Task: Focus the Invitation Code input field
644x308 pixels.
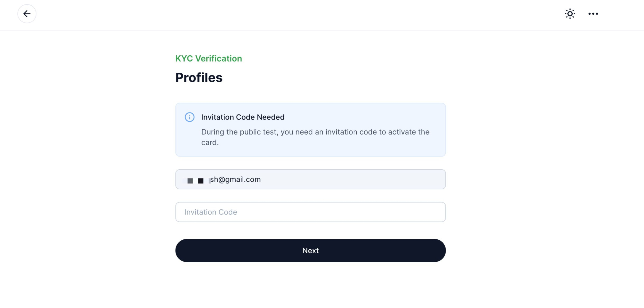Action: [311, 212]
